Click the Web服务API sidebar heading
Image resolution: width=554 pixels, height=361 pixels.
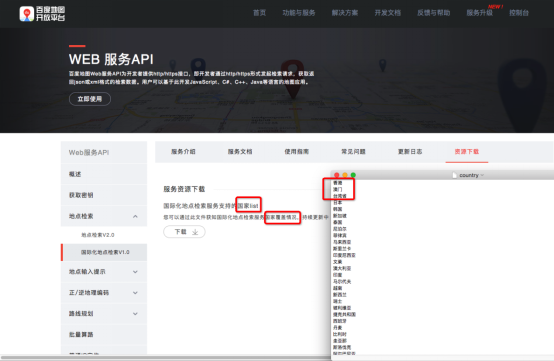coord(89,153)
